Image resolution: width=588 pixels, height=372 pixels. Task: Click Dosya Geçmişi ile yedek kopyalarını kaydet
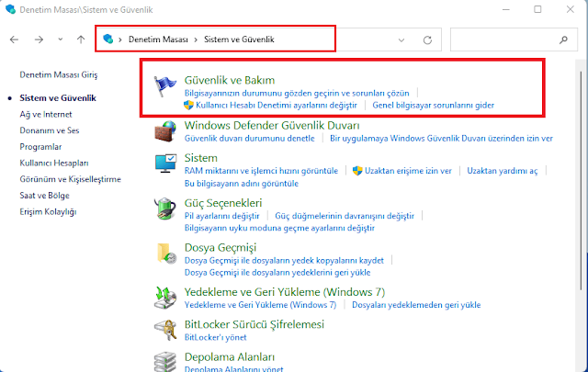[284, 260]
